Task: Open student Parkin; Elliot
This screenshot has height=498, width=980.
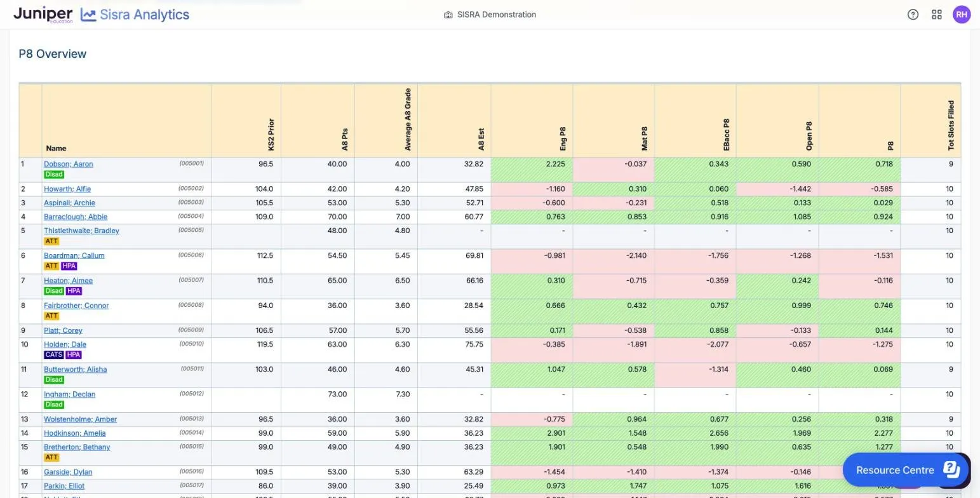Action: click(x=64, y=486)
